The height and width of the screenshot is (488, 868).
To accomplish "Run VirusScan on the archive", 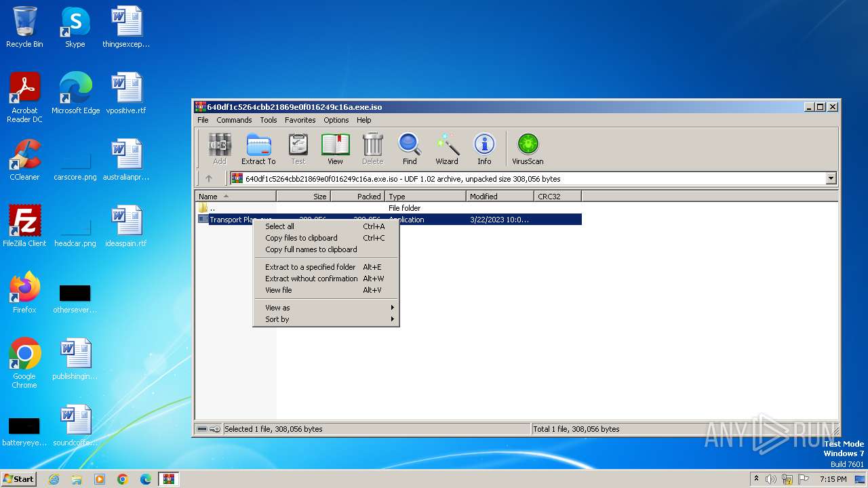I will [528, 149].
